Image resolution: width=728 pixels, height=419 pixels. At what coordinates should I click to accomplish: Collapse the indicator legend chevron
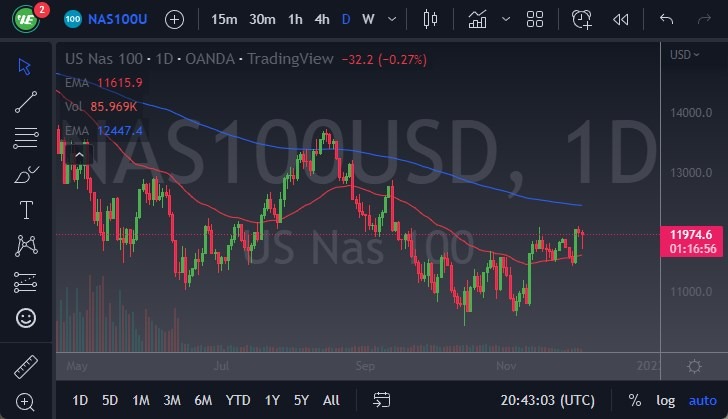tap(77, 154)
